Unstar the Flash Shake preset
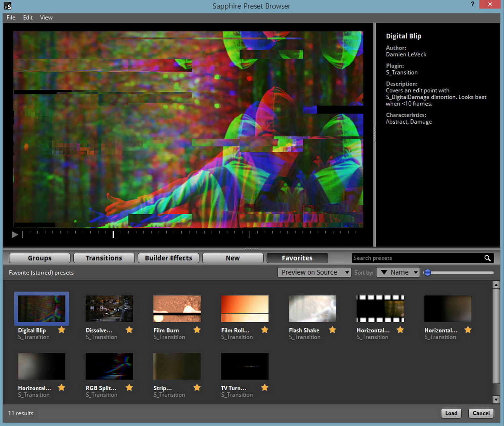This screenshot has height=426, width=504. 333,330
